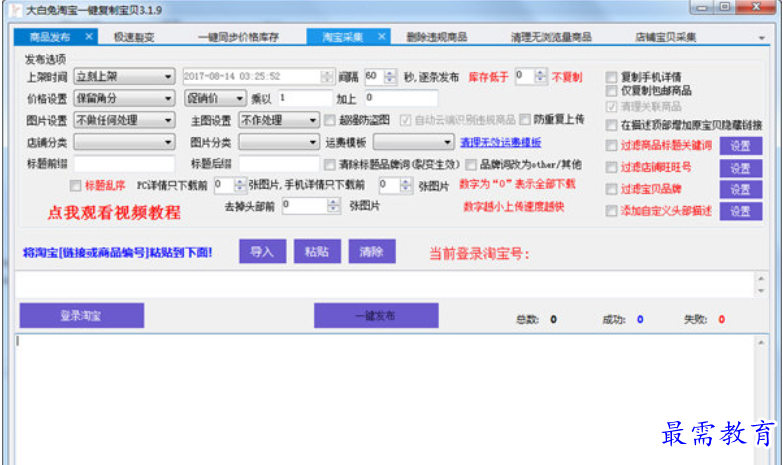Open the 主图设置 dropdown showing 不作处理

coord(279,120)
